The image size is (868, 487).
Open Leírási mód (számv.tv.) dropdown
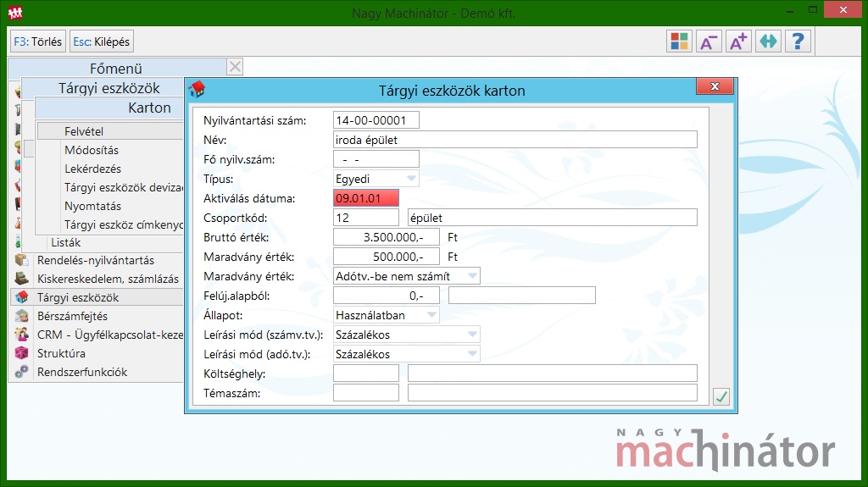pyautogui.click(x=406, y=335)
